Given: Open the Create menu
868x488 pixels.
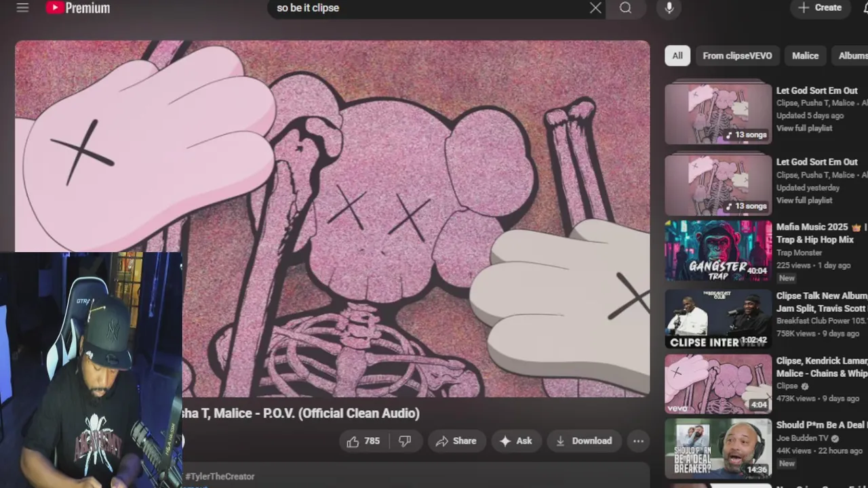Looking at the screenshot, I should tap(820, 7).
